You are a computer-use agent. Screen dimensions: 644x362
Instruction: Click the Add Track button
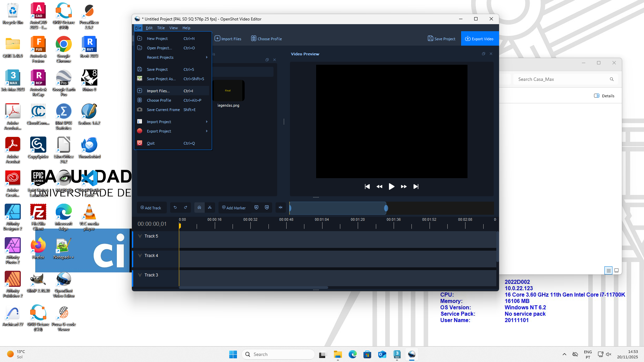tap(151, 208)
